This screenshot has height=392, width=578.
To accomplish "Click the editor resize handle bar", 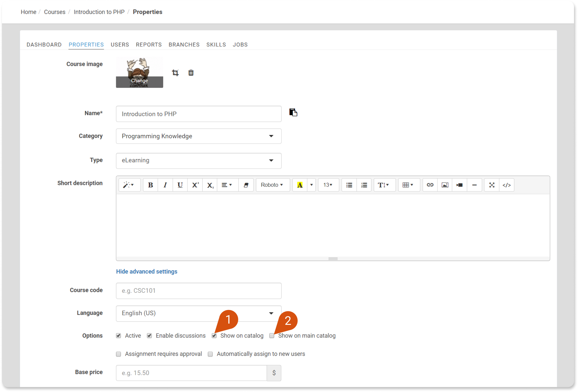I will click(333, 259).
